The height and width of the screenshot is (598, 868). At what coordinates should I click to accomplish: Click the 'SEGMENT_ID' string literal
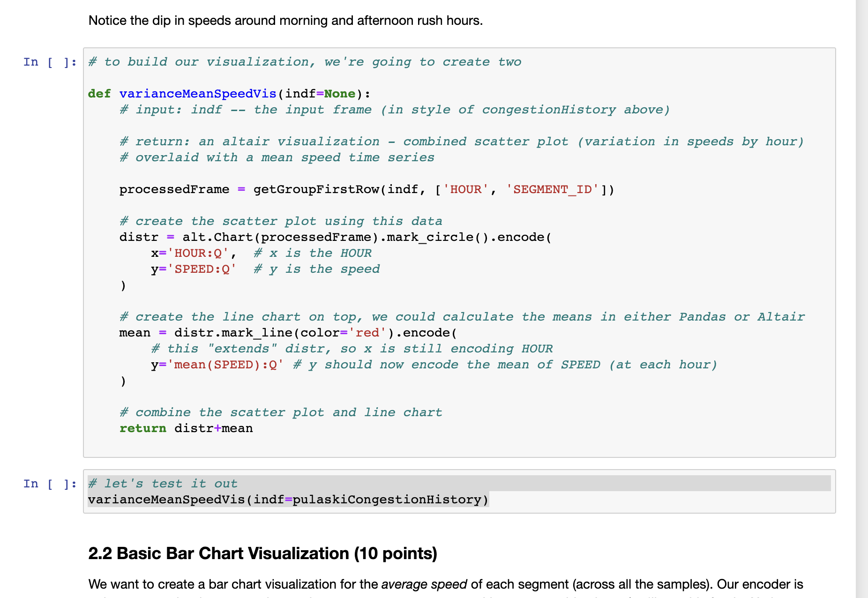pyautogui.click(x=553, y=189)
